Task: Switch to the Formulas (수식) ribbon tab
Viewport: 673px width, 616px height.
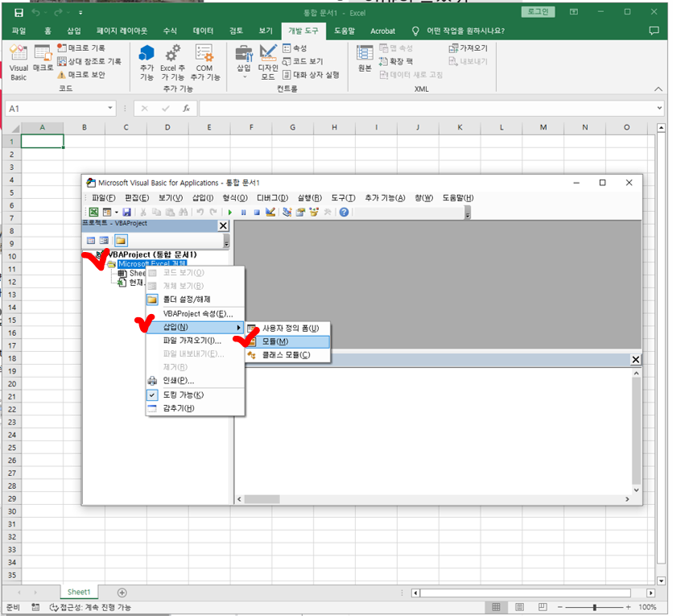Action: (170, 31)
